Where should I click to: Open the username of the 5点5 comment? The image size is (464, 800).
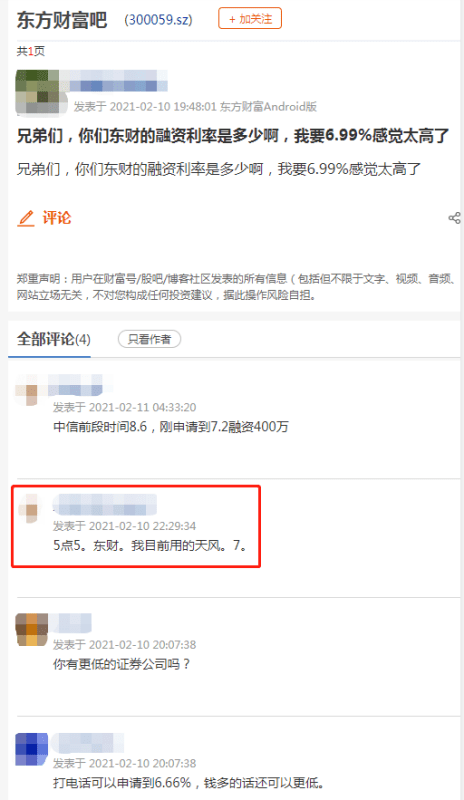coord(105,504)
